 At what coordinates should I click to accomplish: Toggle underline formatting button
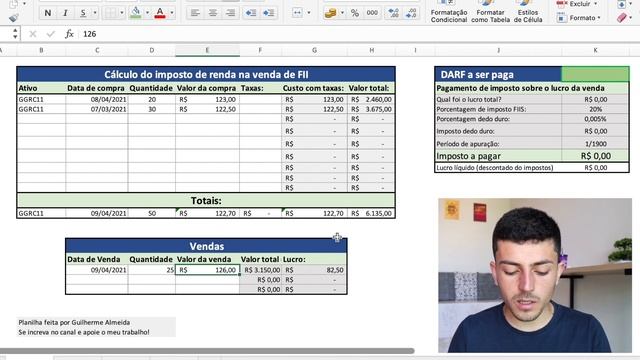pyautogui.click(x=83, y=13)
